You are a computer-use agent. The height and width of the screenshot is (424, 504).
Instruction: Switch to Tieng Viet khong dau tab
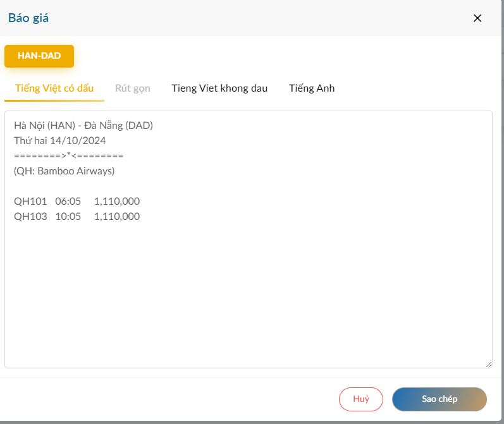point(219,88)
